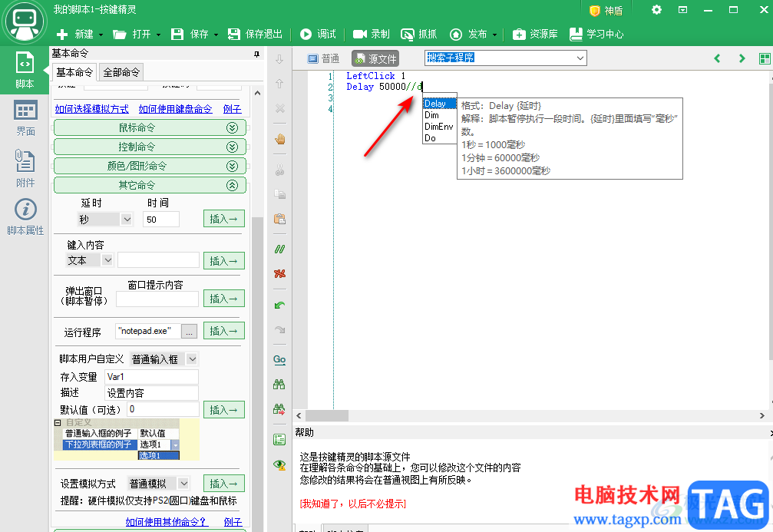The width and height of the screenshot is (773, 532).
Task: Switch to 源文件 source view tab
Action: click(x=375, y=58)
